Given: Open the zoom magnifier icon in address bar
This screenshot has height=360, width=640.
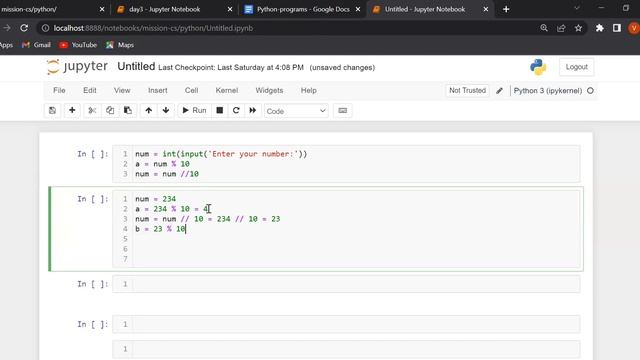Looking at the screenshot, I should pos(544,28).
